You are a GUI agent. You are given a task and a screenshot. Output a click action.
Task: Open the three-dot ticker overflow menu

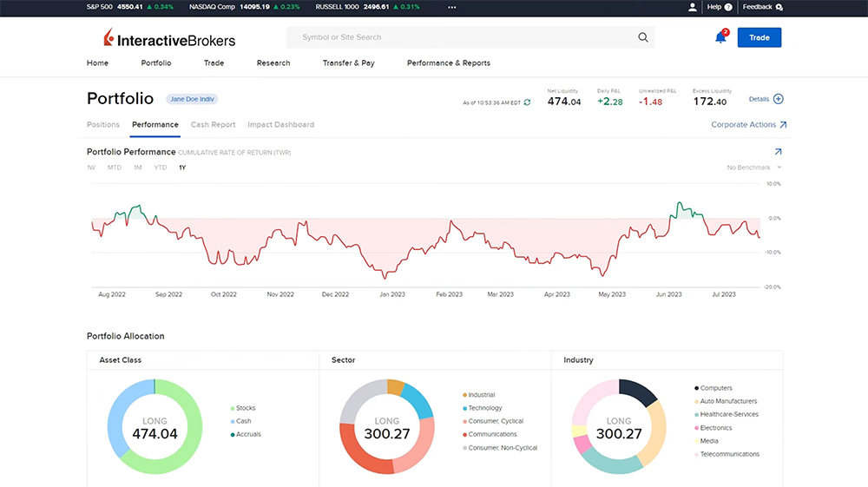(x=451, y=7)
